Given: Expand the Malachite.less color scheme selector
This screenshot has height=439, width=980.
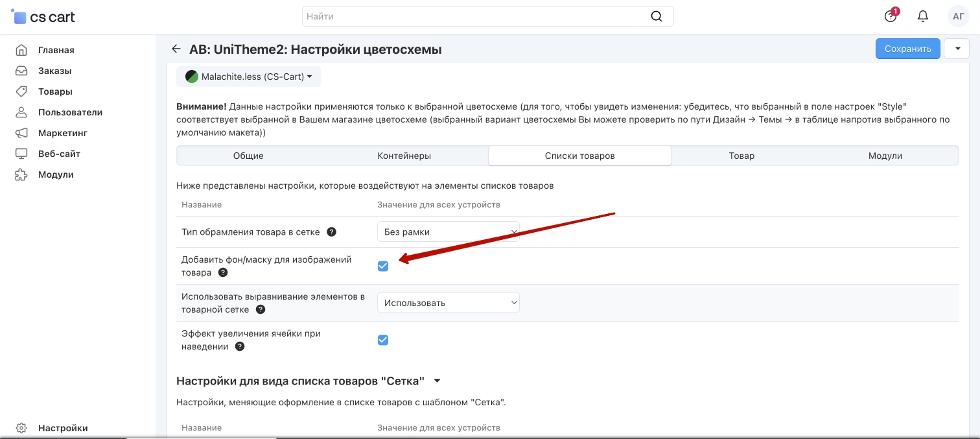Looking at the screenshot, I should click(249, 77).
